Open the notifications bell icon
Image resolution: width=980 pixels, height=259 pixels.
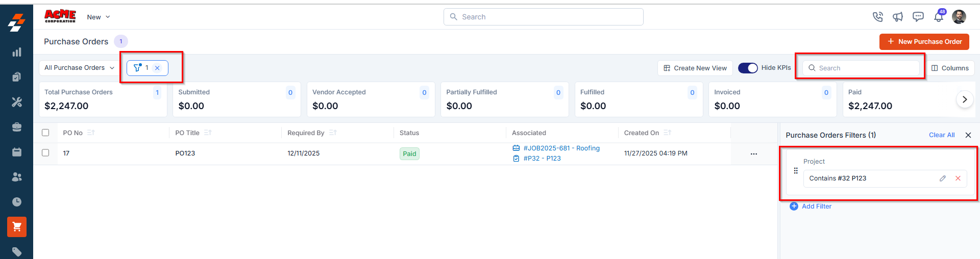tap(939, 17)
